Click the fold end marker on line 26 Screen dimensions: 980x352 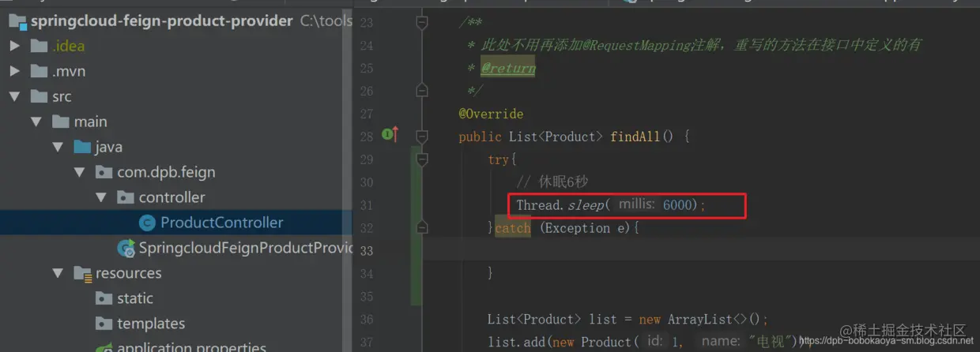point(422,91)
